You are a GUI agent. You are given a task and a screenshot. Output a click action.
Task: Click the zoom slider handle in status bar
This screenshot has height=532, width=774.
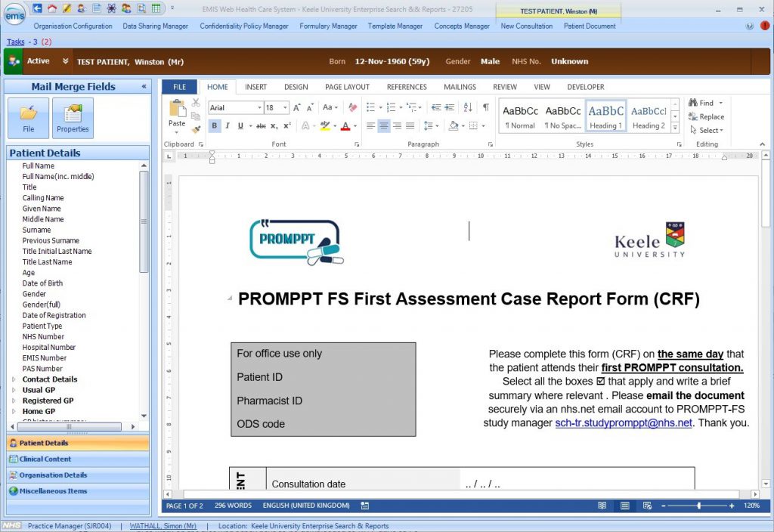(x=699, y=506)
